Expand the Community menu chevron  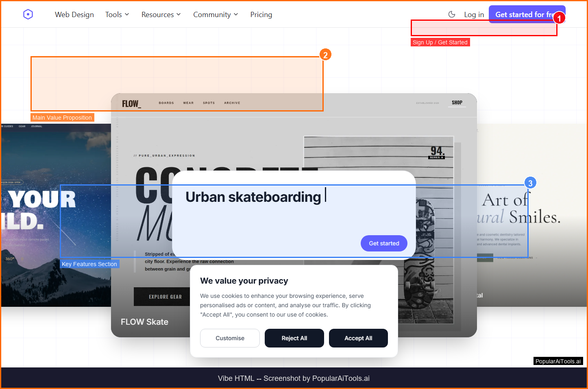[x=236, y=15]
